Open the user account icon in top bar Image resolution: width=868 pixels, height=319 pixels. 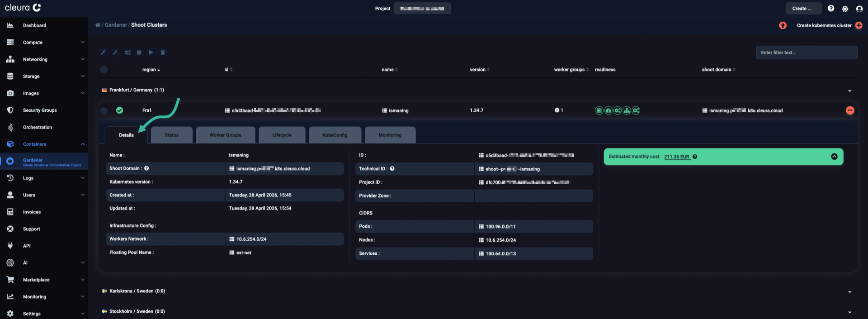(859, 9)
